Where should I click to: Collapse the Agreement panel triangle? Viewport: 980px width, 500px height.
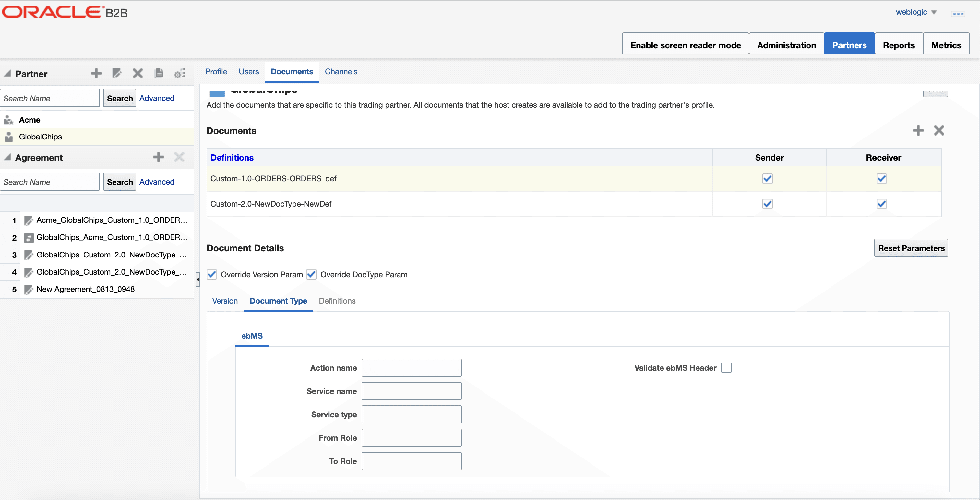pyautogui.click(x=7, y=157)
